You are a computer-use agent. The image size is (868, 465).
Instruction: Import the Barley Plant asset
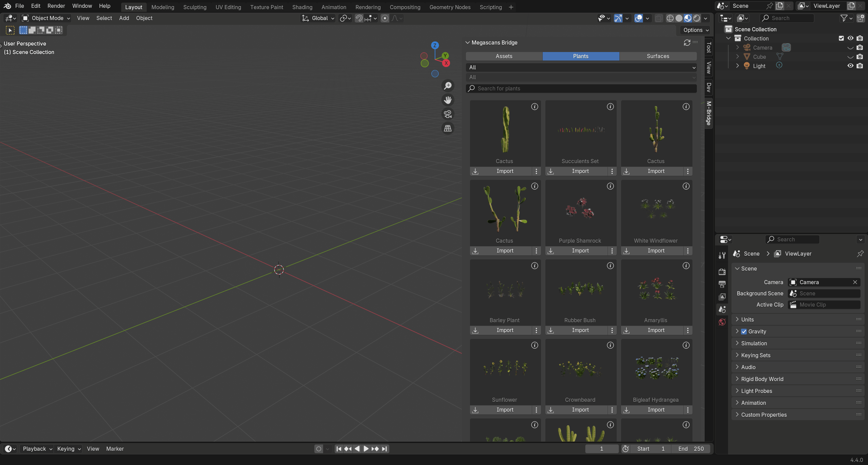tap(505, 330)
